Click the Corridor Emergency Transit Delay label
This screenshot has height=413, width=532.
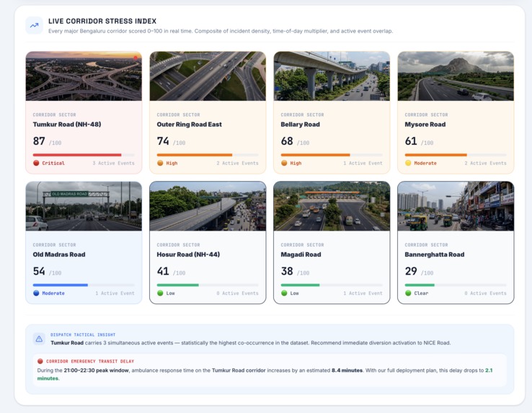pos(90,361)
